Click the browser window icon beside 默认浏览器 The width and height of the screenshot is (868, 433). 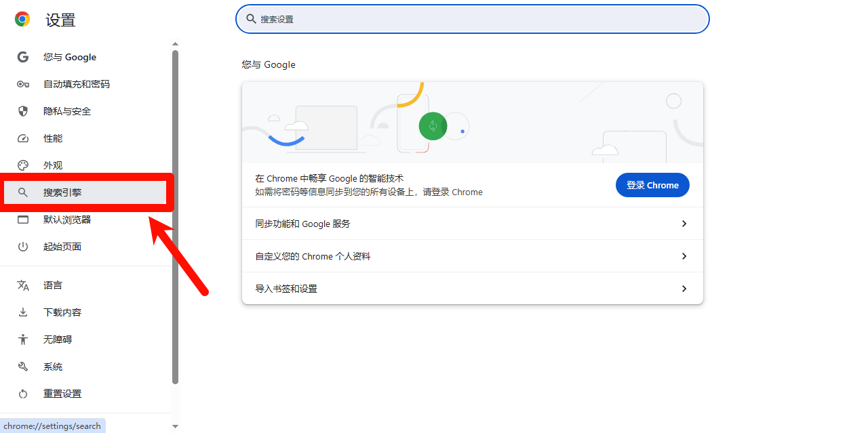point(23,220)
